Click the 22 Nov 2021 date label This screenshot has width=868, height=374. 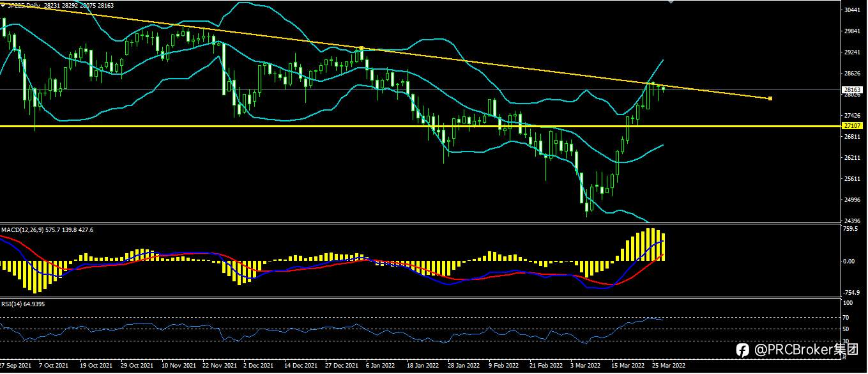(219, 366)
